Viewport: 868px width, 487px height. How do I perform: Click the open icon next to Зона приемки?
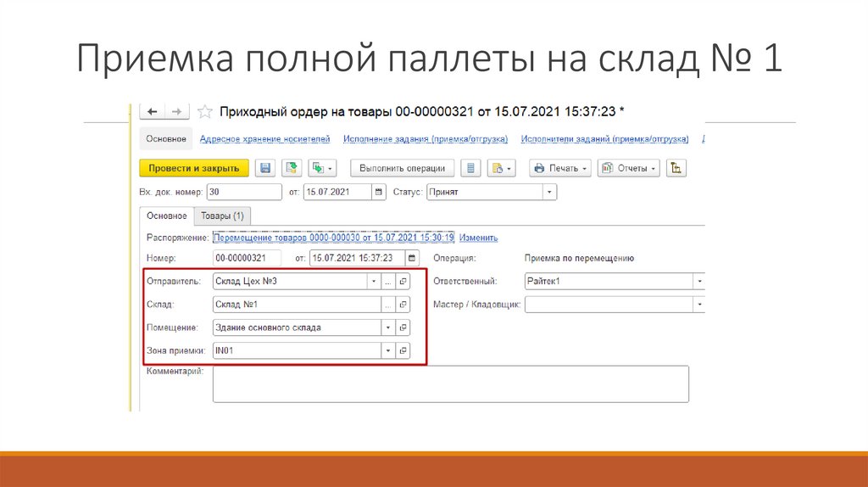coord(403,350)
